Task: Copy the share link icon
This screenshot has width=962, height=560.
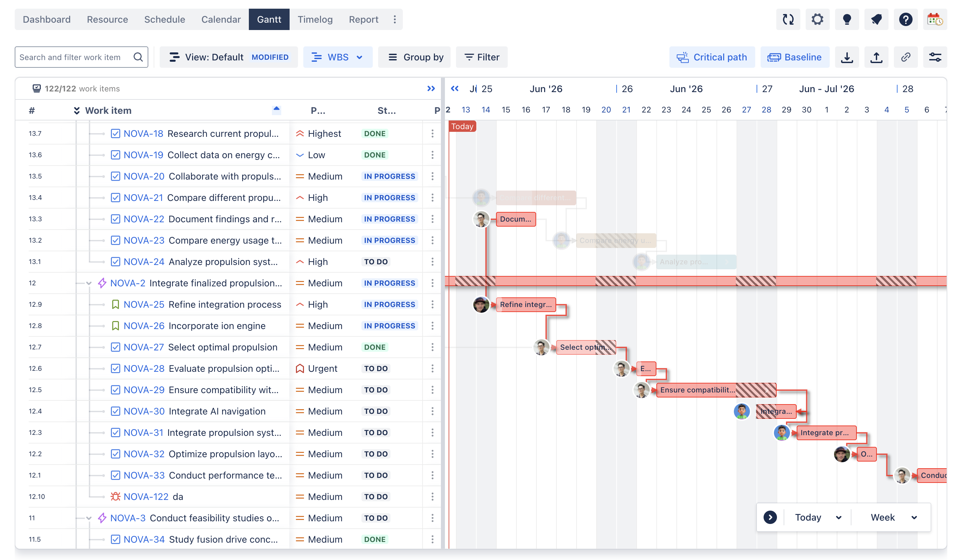Action: coord(906,57)
